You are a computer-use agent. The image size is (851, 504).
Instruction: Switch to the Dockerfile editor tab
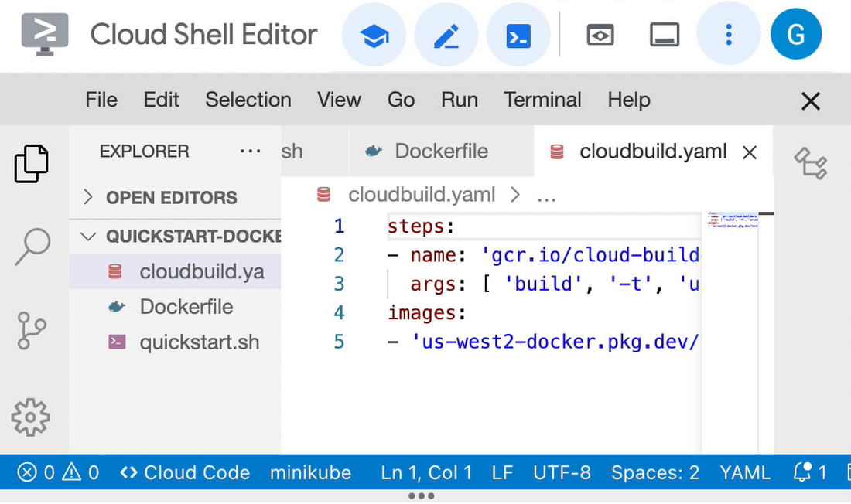pos(441,152)
